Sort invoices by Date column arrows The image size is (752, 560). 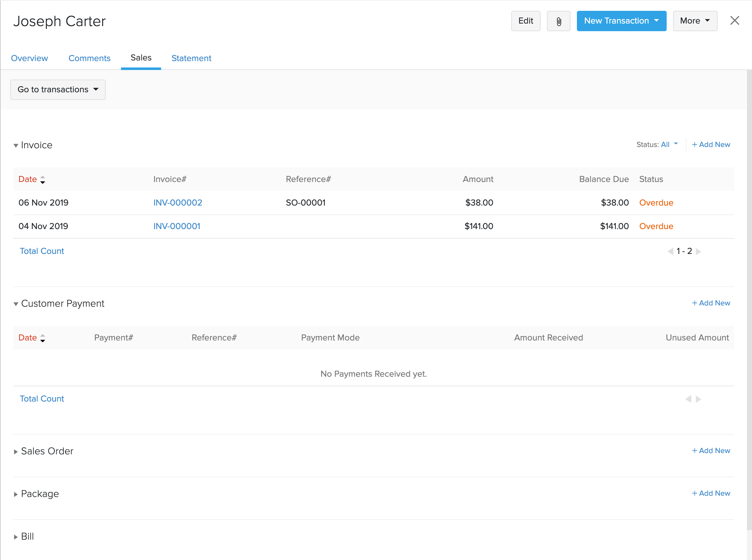[42, 179]
